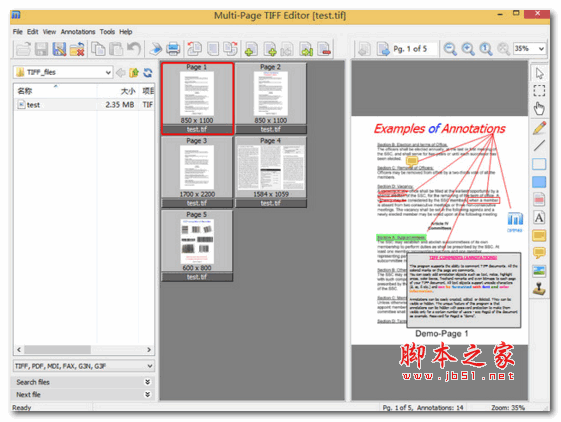Select the Page 3 thumbnail

(197, 172)
